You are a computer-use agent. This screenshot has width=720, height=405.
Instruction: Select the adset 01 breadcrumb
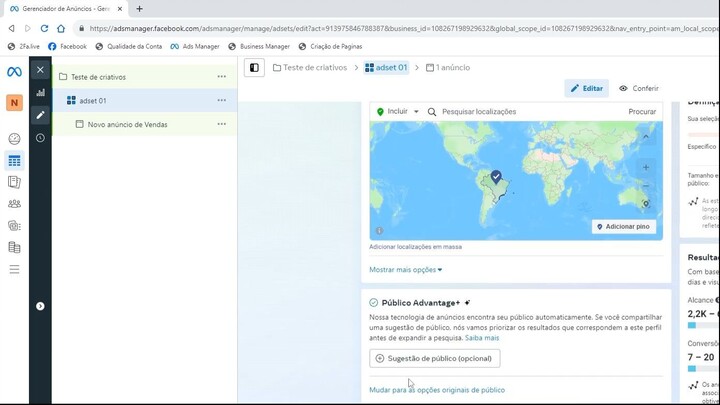386,68
